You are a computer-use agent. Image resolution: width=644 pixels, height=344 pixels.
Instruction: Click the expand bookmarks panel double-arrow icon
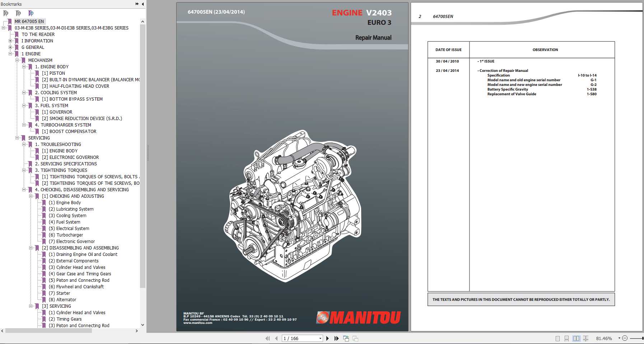(x=137, y=4)
